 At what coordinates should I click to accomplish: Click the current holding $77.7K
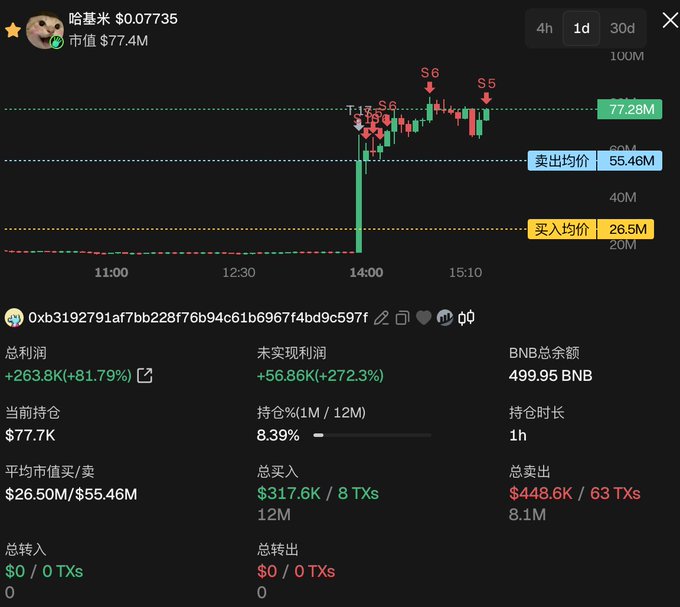(30, 435)
